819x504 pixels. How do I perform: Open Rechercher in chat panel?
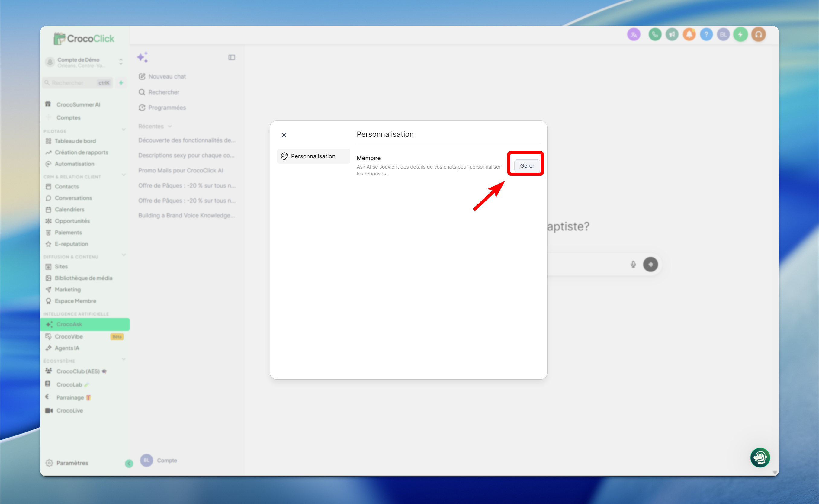click(159, 92)
